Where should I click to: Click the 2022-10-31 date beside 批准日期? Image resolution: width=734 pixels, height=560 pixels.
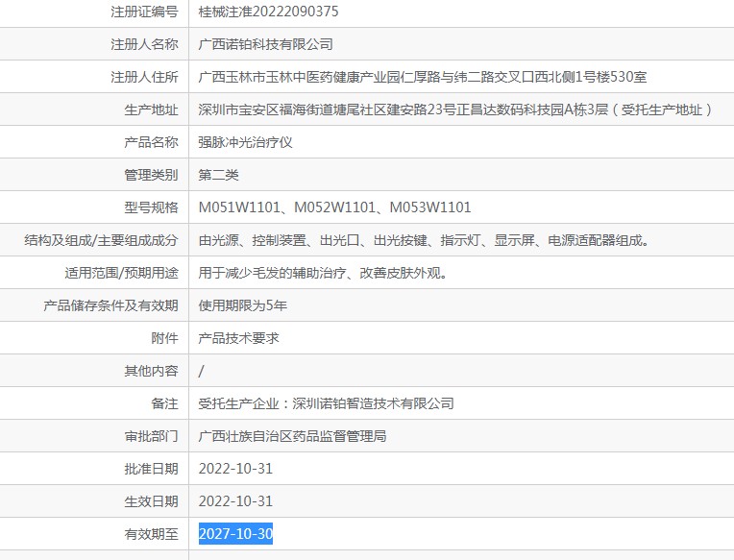click(235, 469)
